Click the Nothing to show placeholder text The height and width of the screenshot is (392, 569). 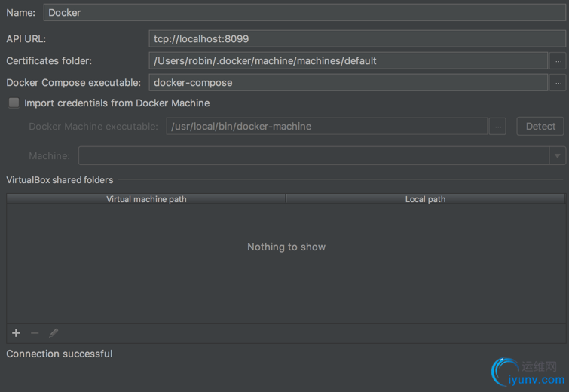(x=286, y=247)
